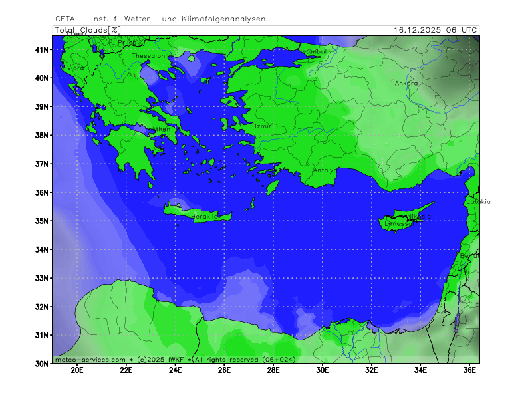Screen dimensions: 532x399
Task: Click the Vlora city label
Action: (76, 68)
